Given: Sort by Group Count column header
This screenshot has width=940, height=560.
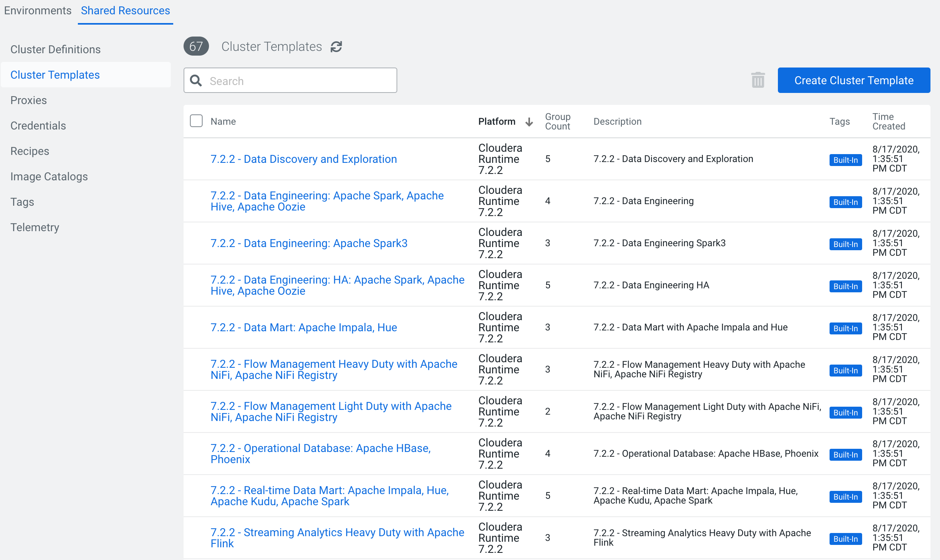Looking at the screenshot, I should tap(557, 122).
